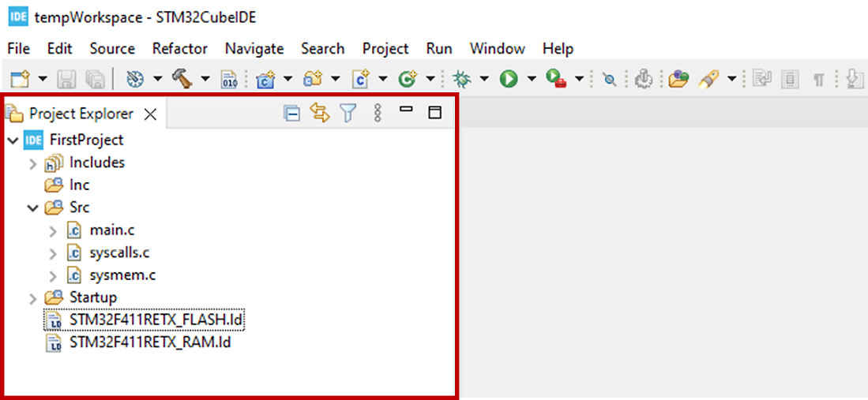Click the green Run button

coord(508,79)
